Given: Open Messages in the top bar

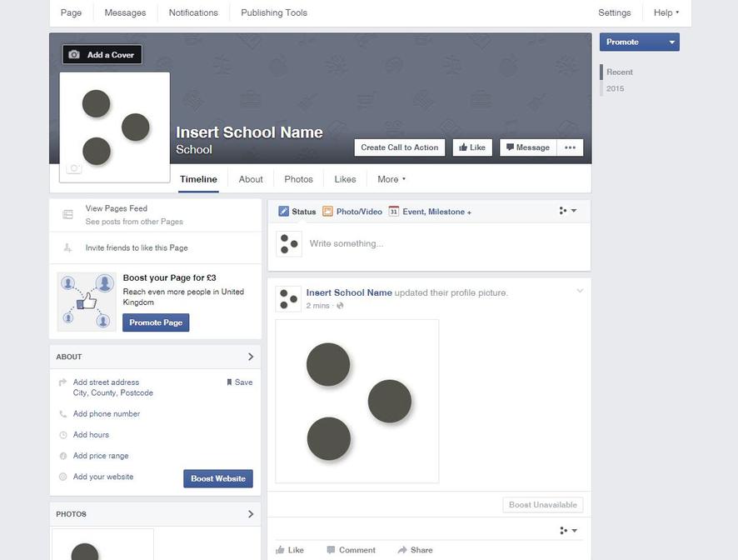Looking at the screenshot, I should tap(125, 12).
